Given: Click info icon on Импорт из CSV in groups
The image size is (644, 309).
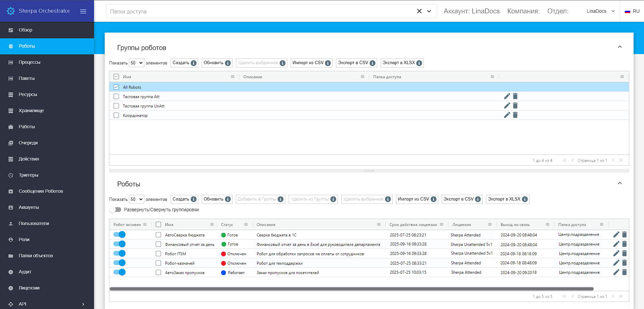Looking at the screenshot, I should [x=328, y=63].
